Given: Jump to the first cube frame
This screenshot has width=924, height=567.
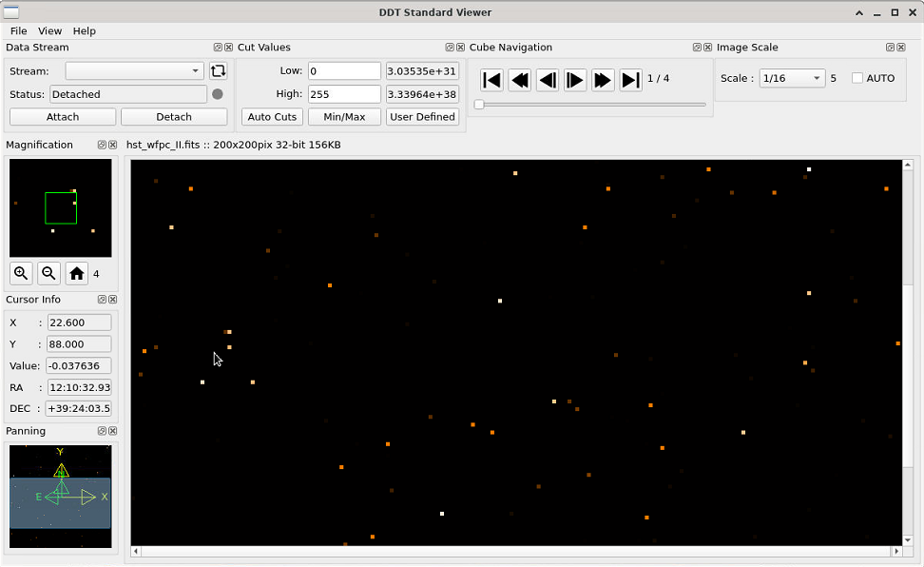Looking at the screenshot, I should point(491,80).
